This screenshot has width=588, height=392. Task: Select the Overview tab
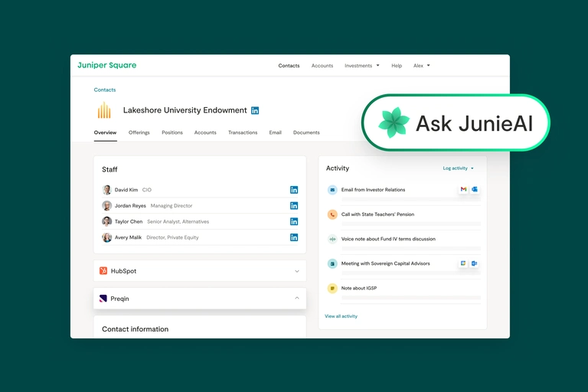click(x=105, y=132)
